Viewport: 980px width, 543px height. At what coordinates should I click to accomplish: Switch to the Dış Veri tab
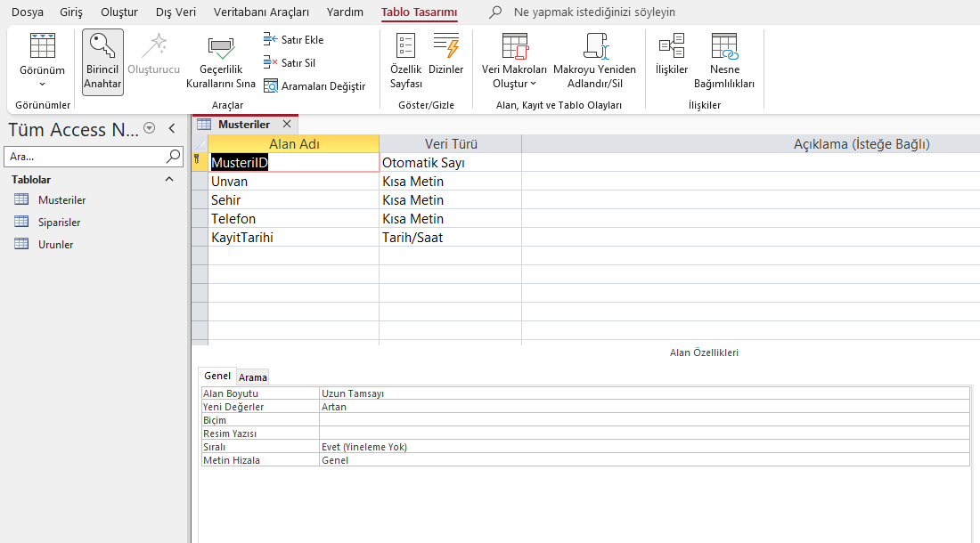tap(176, 12)
